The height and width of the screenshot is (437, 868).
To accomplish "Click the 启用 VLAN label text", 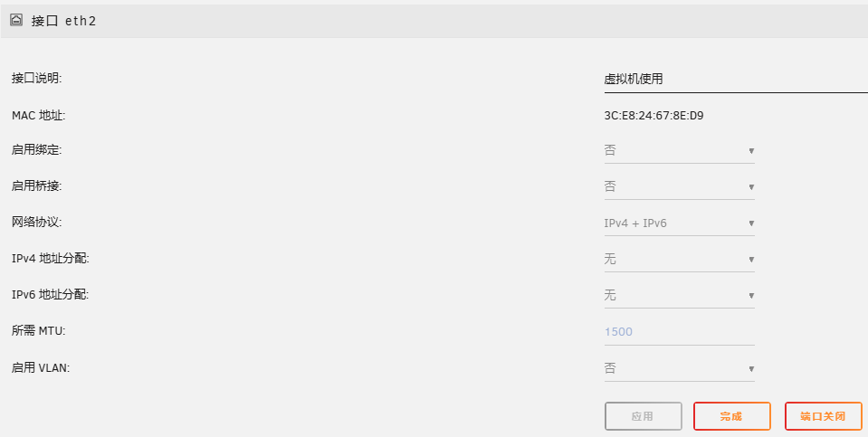I will (41, 367).
